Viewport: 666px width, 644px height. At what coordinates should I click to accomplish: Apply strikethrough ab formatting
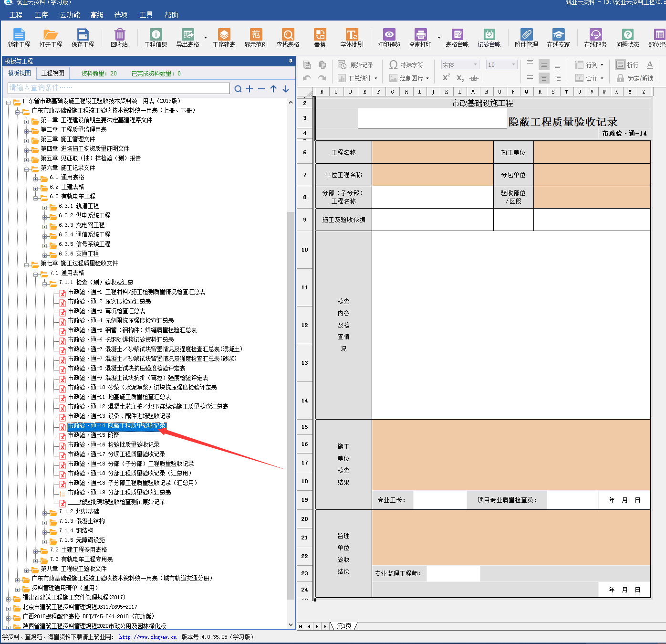(x=474, y=78)
